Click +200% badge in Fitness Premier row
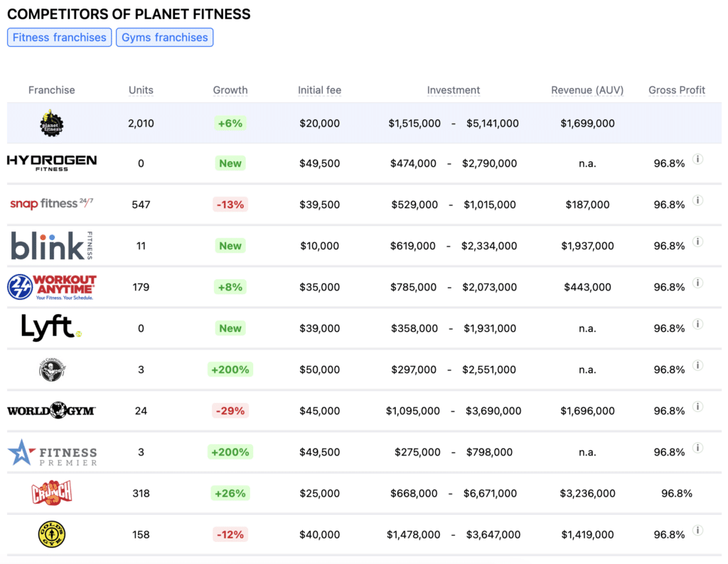Viewport: 728px width, 564px height. tap(230, 452)
